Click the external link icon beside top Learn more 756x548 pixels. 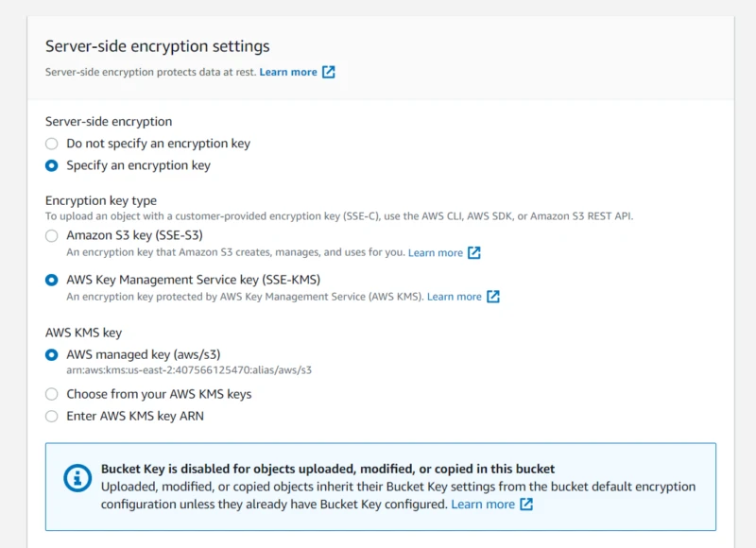328,71
